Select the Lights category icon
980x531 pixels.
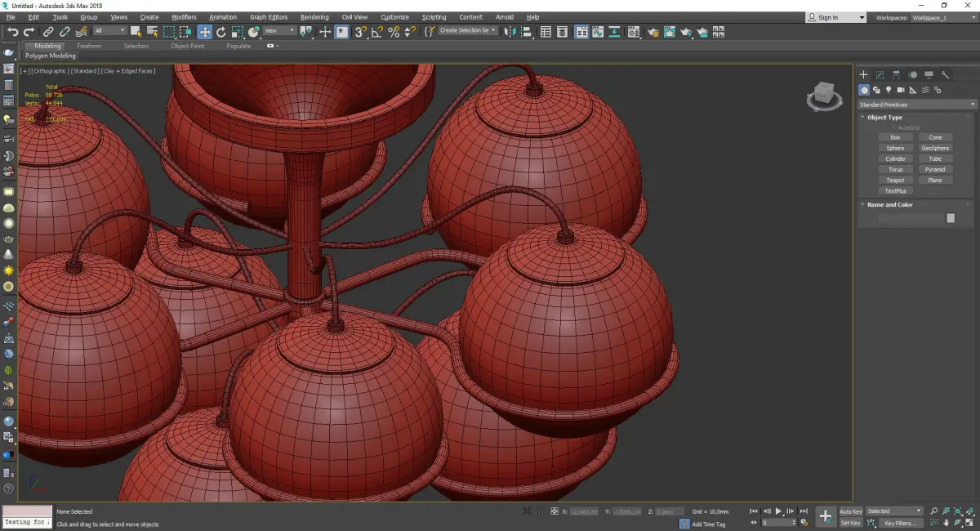pos(889,90)
